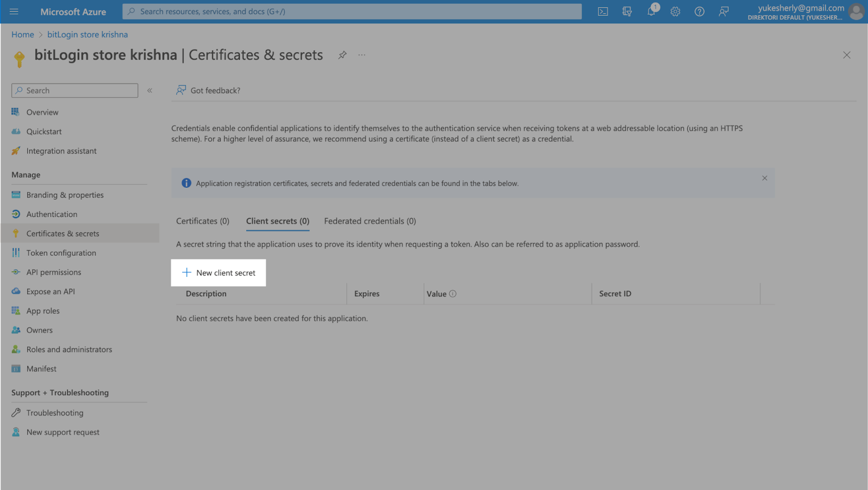Go to the Home breadcrumb link
The image size is (868, 490).
coord(23,34)
